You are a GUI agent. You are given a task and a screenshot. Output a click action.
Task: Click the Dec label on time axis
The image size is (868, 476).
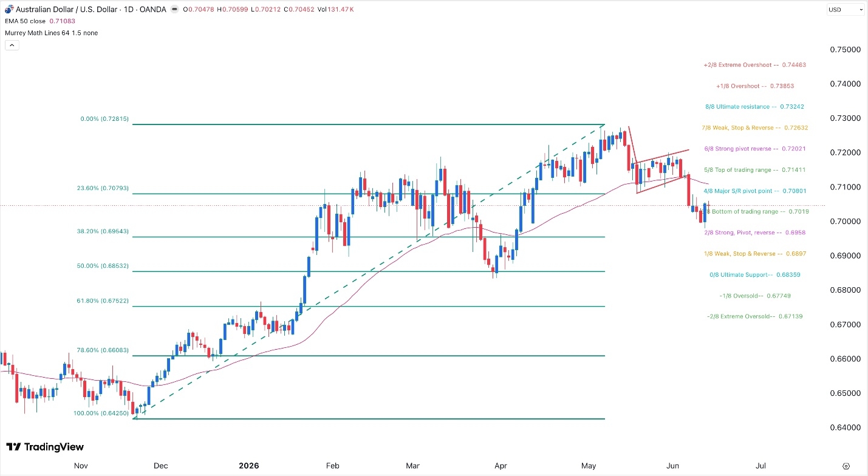point(161,466)
